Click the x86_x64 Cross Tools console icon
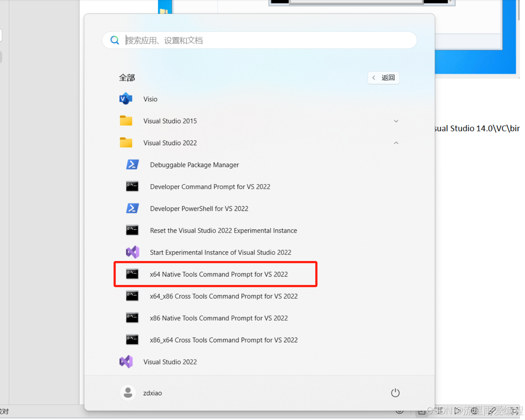 132,339
